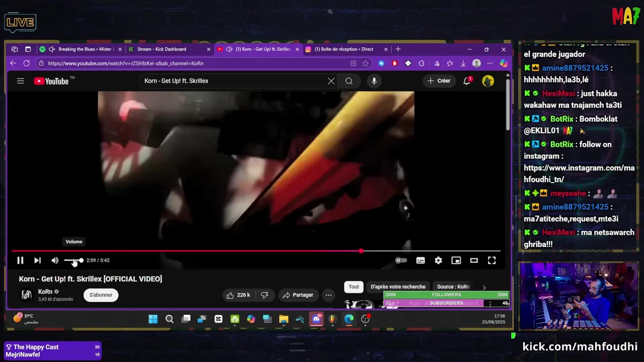Open the more actions ellipsis below the video
The height and width of the screenshot is (362, 644).
pyautogui.click(x=329, y=295)
